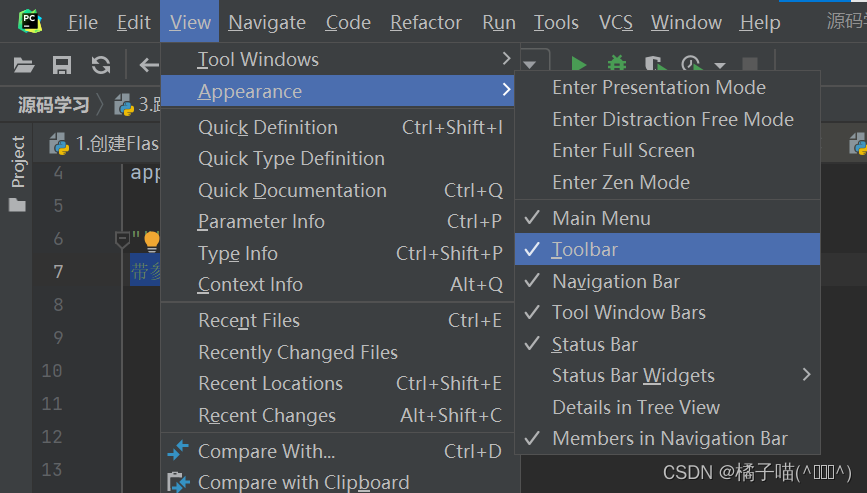Open the Navigate menu
Image resolution: width=867 pixels, height=493 pixels.
(x=267, y=22)
